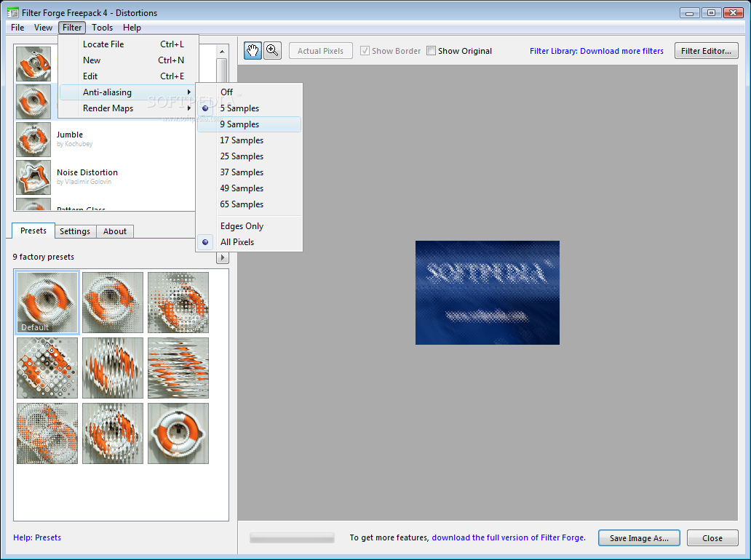Follow download the full version link

[509, 537]
